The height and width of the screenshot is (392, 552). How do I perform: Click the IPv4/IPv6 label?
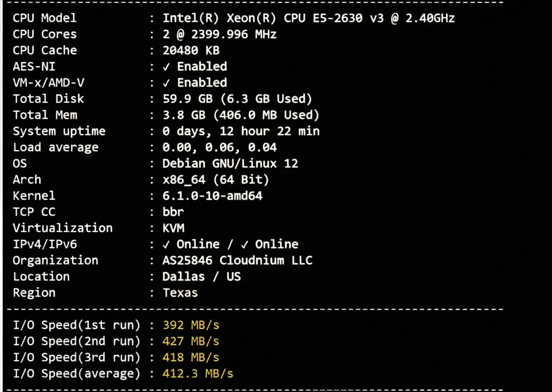[x=44, y=244]
